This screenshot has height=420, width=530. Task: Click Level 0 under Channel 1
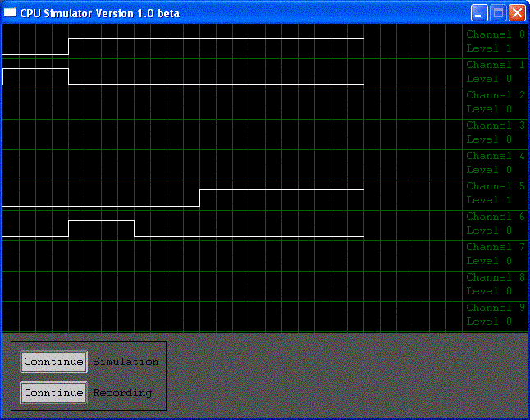(x=489, y=79)
